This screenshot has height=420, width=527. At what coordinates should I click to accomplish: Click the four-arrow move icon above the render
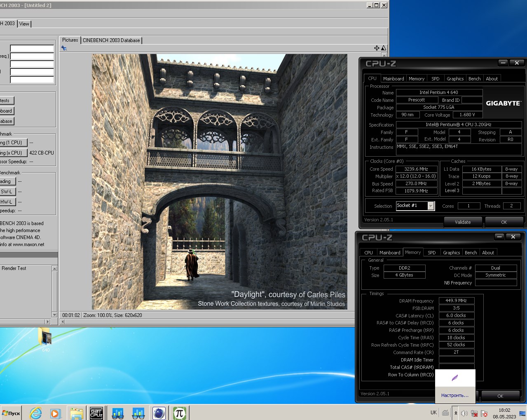click(x=377, y=48)
